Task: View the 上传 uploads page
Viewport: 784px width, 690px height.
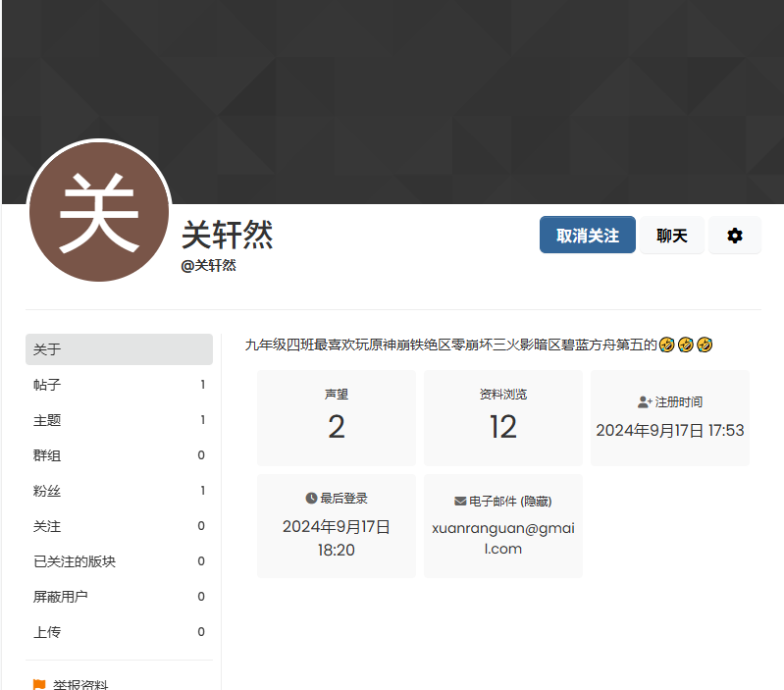Action: 119,632
